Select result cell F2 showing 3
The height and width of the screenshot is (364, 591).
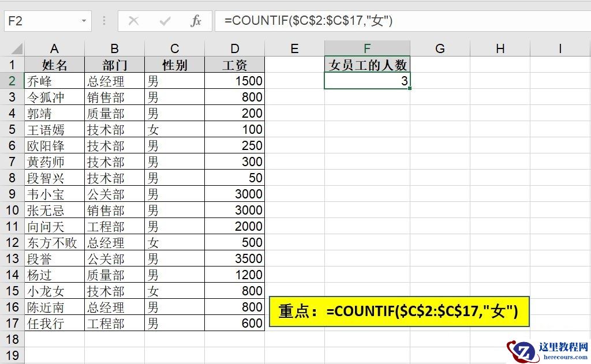click(367, 81)
